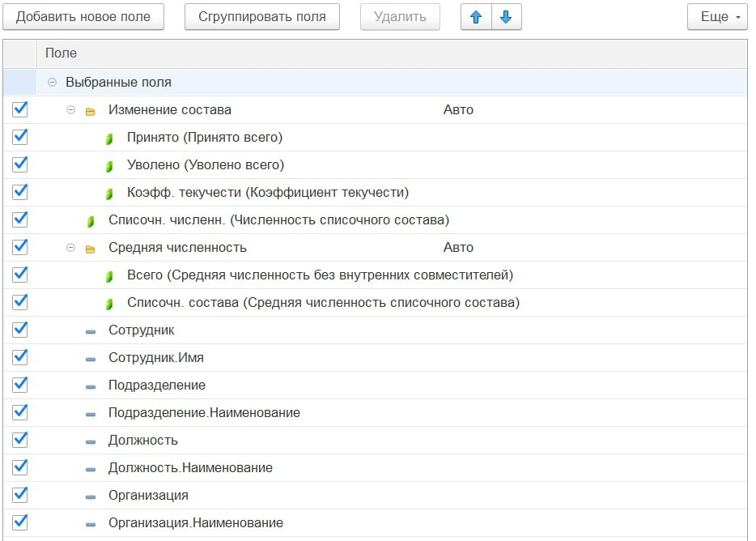756x541 pixels.
Task: Click green resource icon beside Принято
Action: [x=109, y=138]
